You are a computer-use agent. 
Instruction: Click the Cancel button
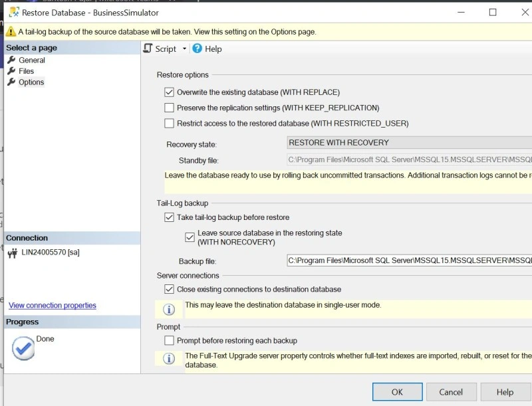click(451, 392)
